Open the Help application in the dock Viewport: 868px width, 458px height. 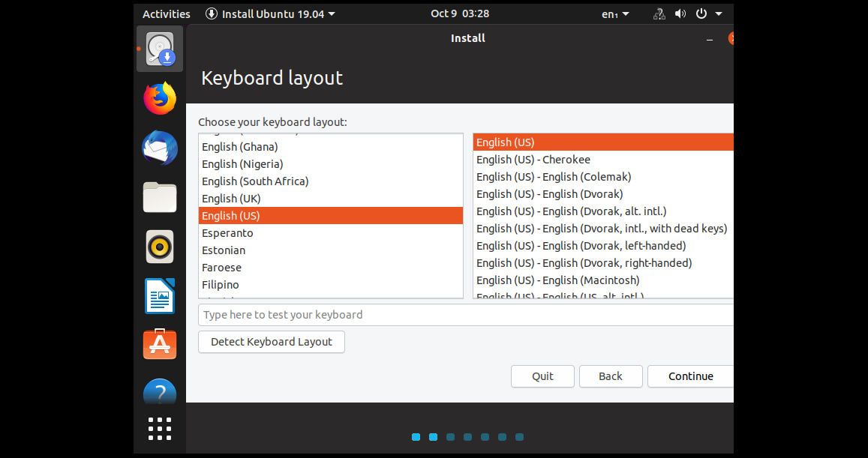159,391
